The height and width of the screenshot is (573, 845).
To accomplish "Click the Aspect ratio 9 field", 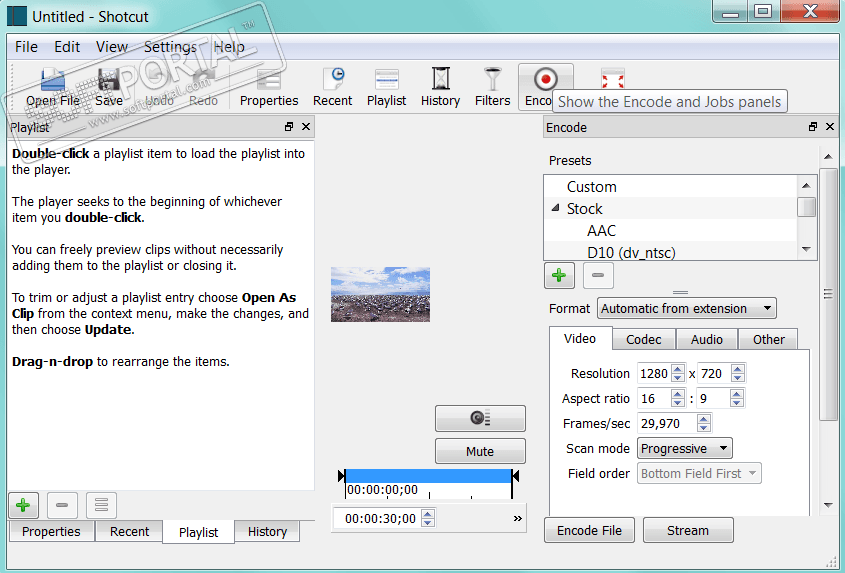I will (714, 398).
